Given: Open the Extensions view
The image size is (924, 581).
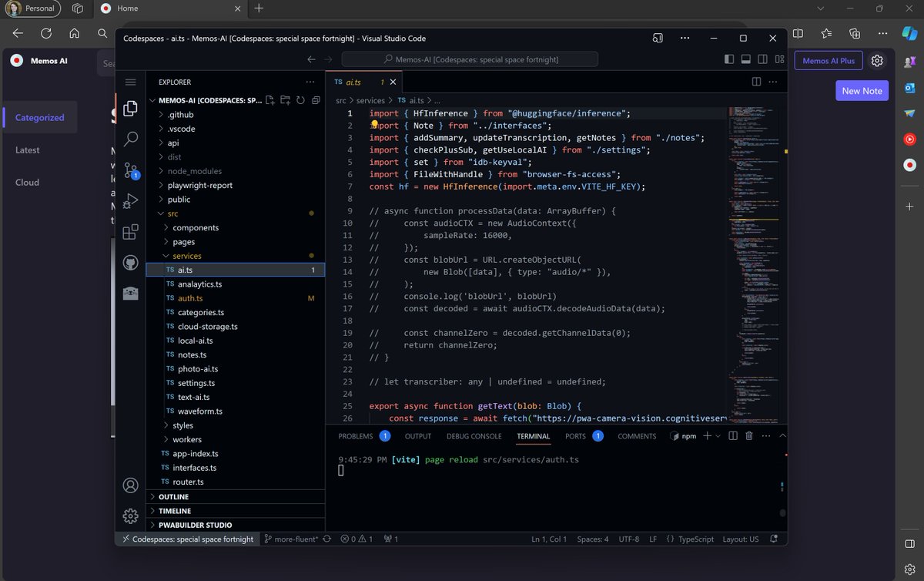Looking at the screenshot, I should point(130,231).
